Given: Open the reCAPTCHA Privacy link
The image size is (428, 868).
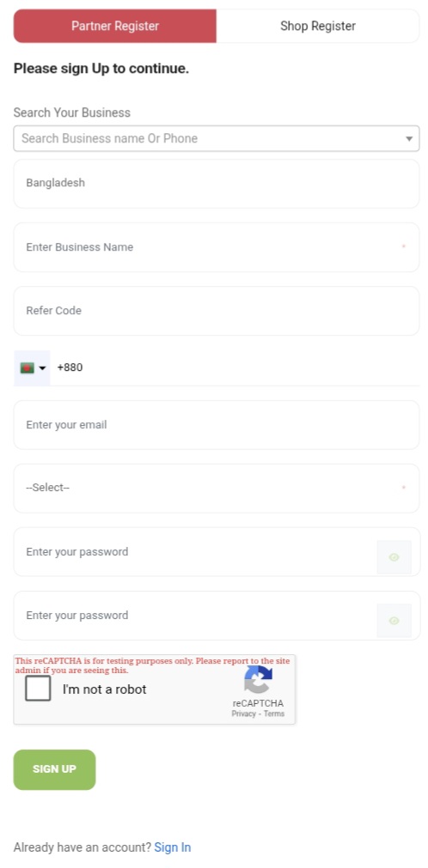Looking at the screenshot, I should tap(243, 713).
